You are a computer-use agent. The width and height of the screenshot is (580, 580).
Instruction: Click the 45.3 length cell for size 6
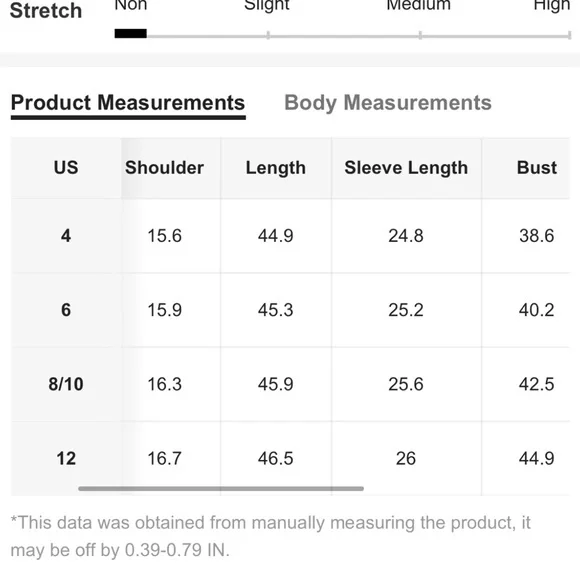(x=276, y=310)
